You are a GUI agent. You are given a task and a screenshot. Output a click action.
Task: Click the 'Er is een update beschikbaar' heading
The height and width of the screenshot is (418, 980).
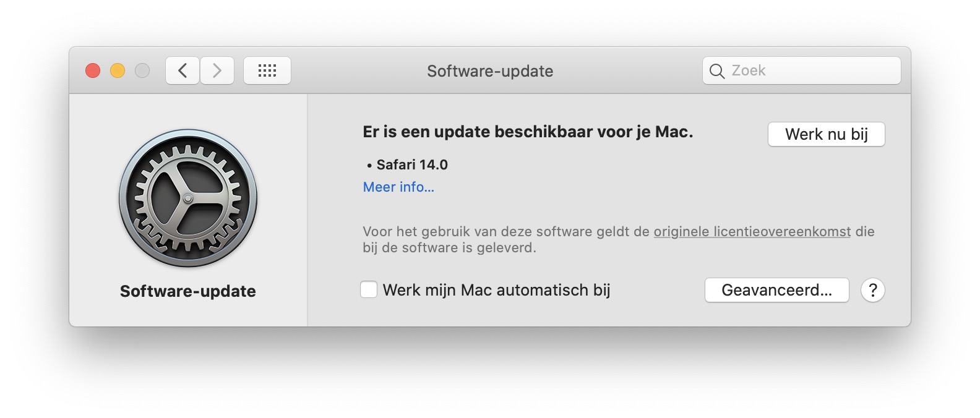pyautogui.click(x=528, y=132)
